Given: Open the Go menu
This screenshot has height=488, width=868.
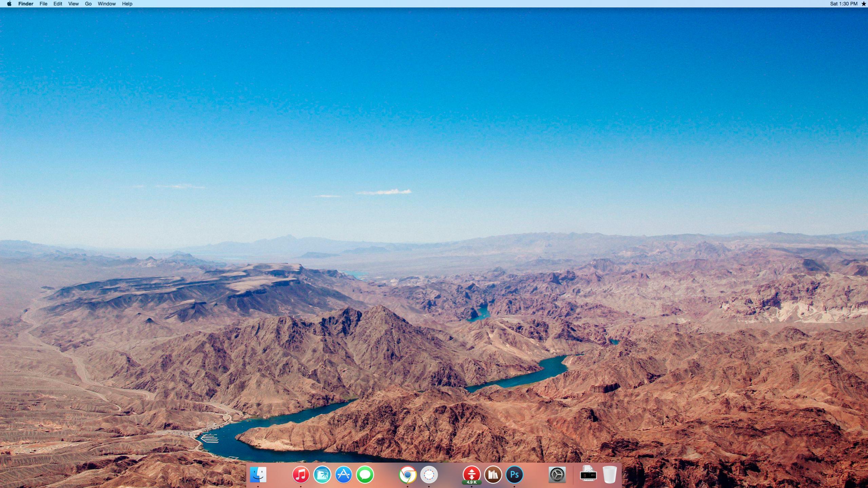Looking at the screenshot, I should pyautogui.click(x=88, y=4).
